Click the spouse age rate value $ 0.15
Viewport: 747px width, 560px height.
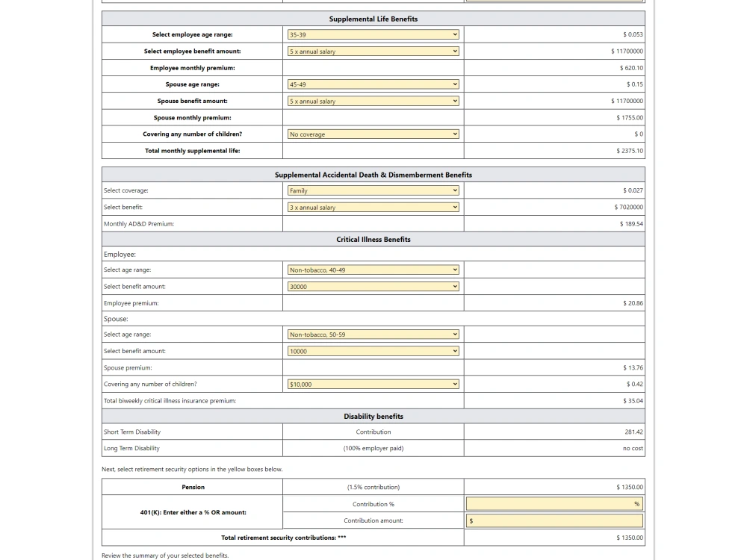[x=634, y=84]
